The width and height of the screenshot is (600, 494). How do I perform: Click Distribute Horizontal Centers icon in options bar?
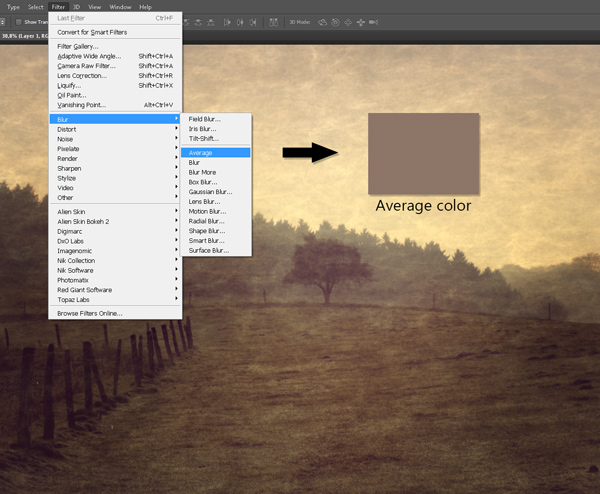pyautogui.click(x=240, y=22)
